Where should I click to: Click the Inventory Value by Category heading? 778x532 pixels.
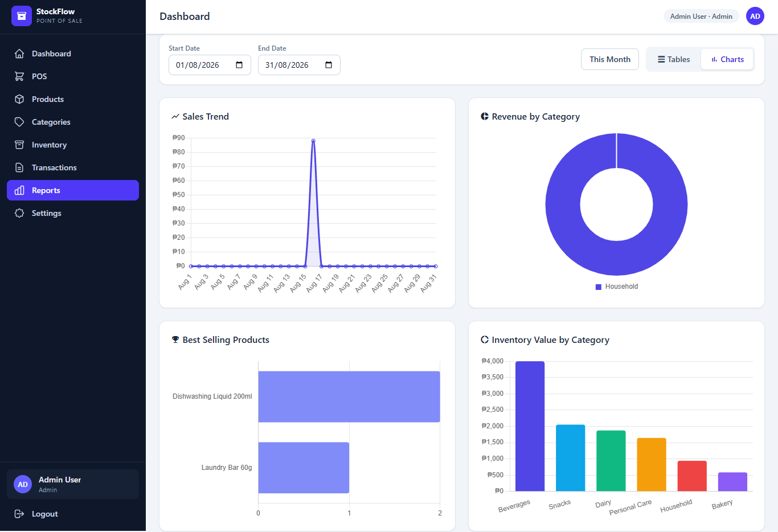tap(551, 339)
